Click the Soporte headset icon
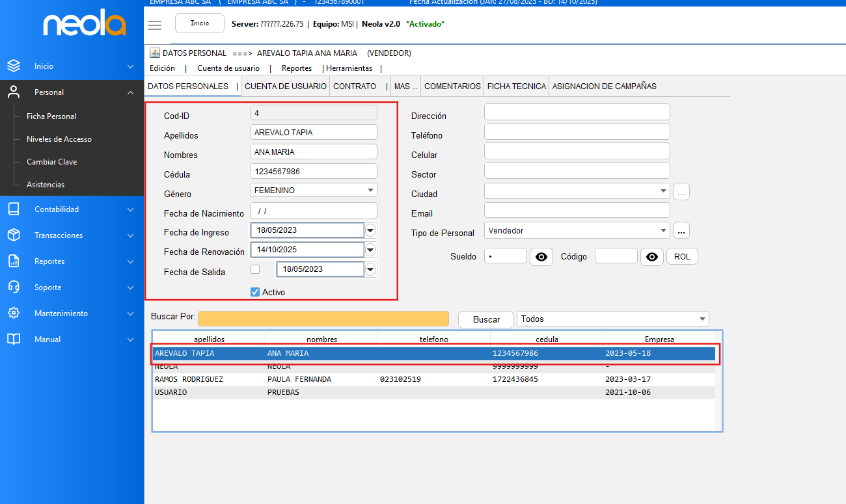This screenshot has height=504, width=846. pyautogui.click(x=14, y=287)
